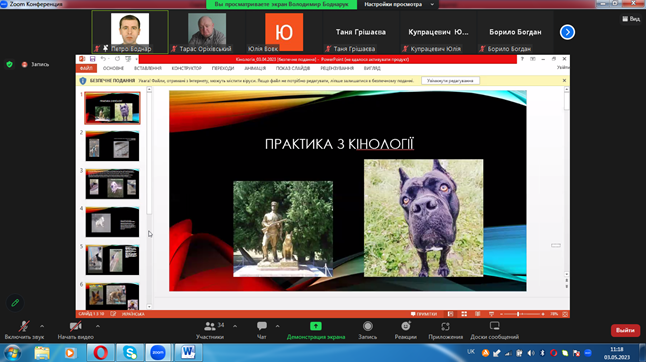Click the green Share Screen icon
Image resolution: width=647 pixels, height=364 pixels.
pos(316,326)
